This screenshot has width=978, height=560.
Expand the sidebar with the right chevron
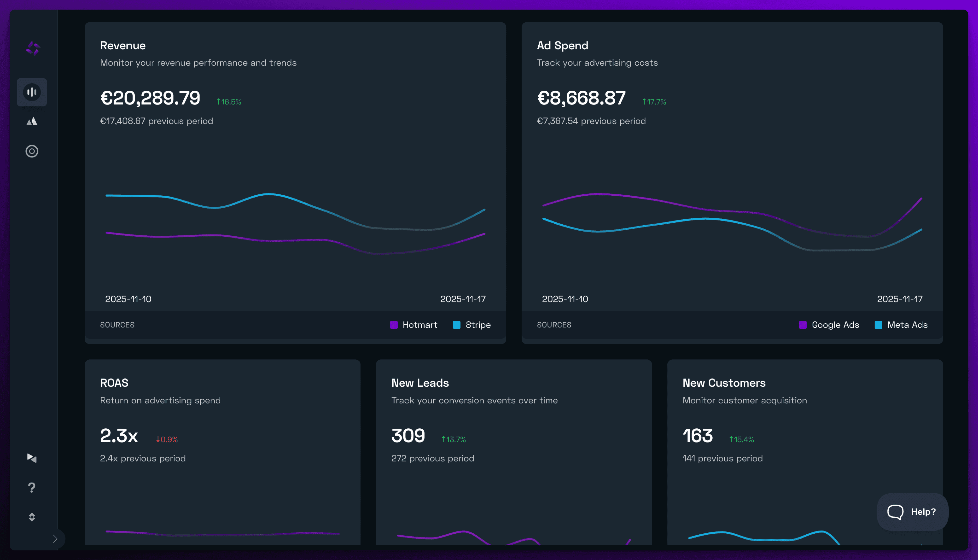pos(55,539)
